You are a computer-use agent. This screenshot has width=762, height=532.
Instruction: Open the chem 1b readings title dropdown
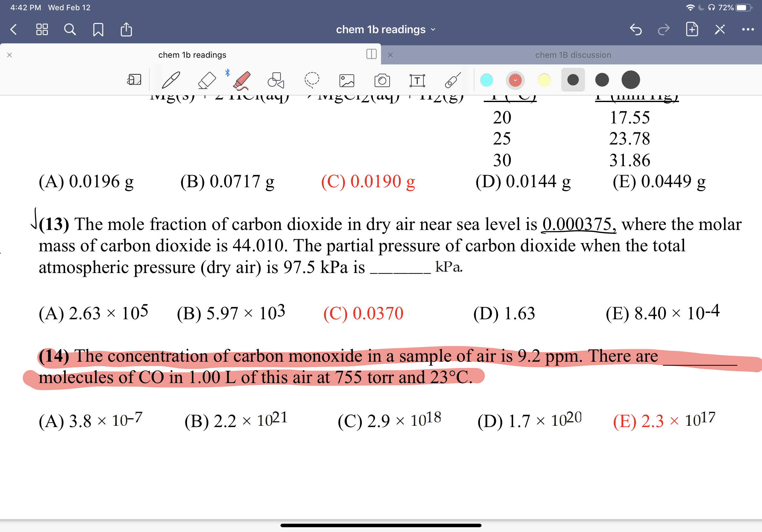[x=386, y=30]
